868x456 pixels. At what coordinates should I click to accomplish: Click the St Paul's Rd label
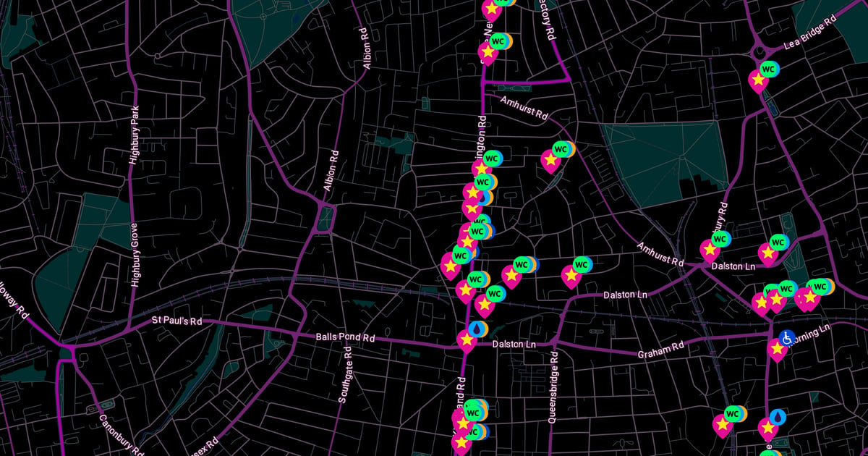tap(176, 320)
